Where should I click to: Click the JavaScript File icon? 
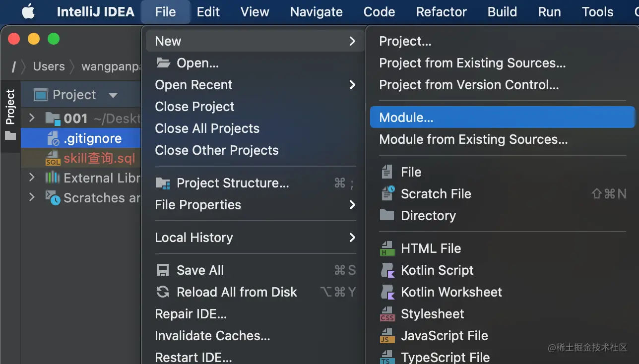click(387, 336)
